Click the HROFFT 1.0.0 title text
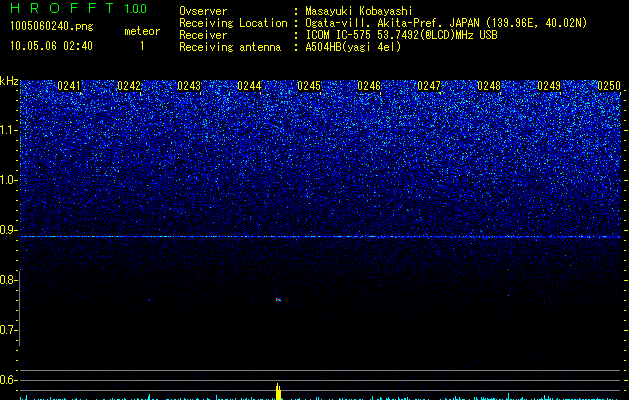629x400 pixels. tap(78, 8)
